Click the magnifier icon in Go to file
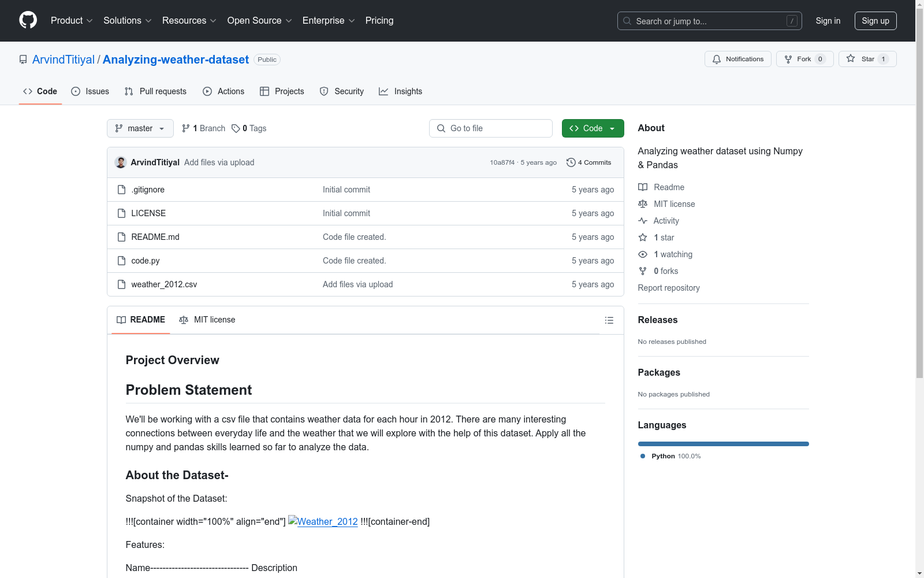The width and height of the screenshot is (924, 578). point(441,128)
